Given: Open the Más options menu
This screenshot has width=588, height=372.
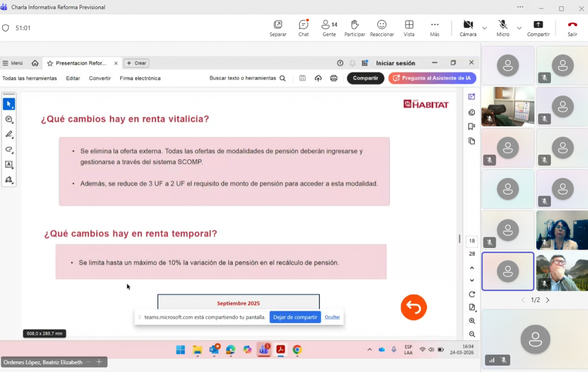Looking at the screenshot, I should pos(434,28).
